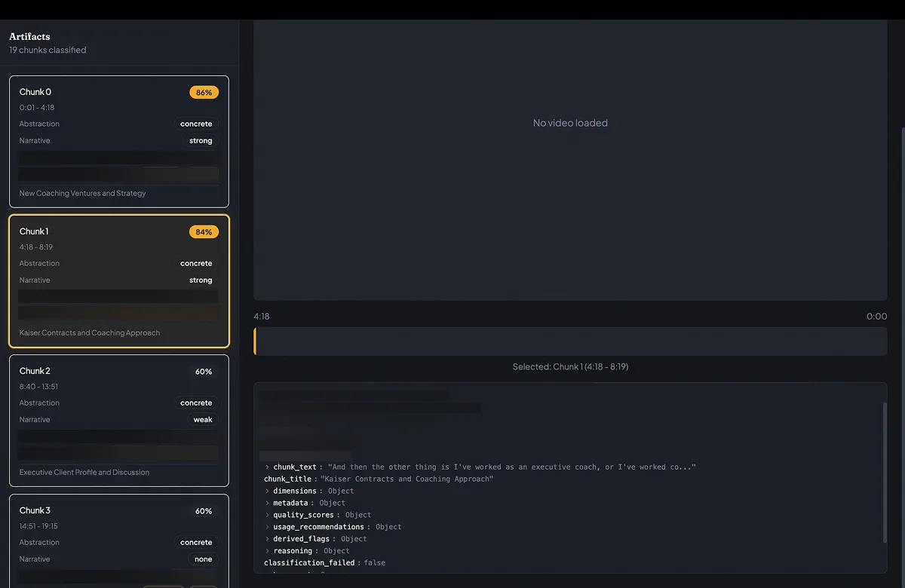Click the "Artifacts" panel heading

pyautogui.click(x=29, y=36)
